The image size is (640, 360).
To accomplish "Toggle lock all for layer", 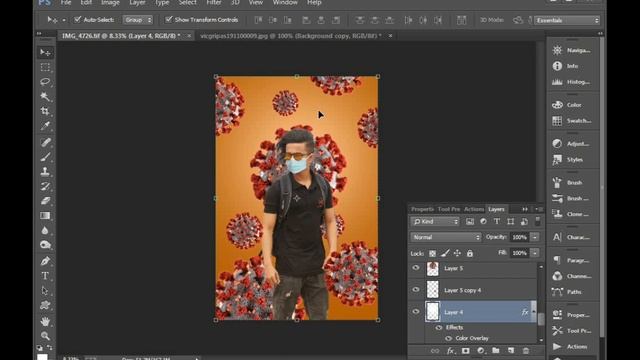I will [470, 253].
